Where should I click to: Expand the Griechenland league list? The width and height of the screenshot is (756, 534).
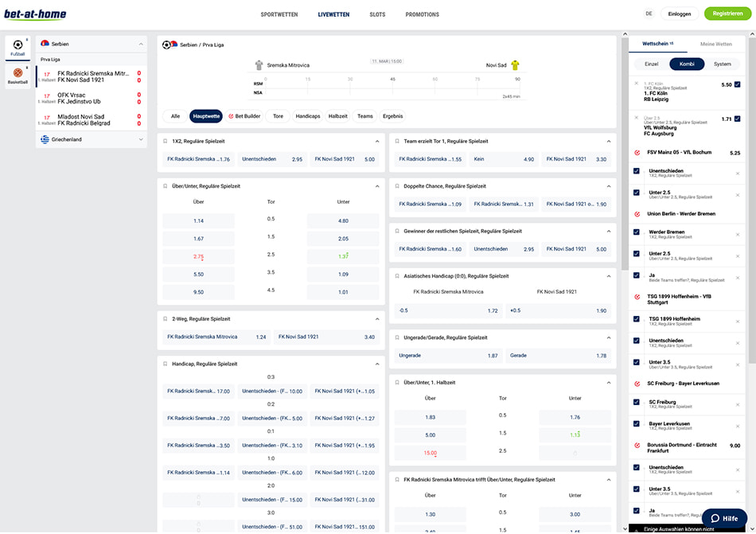point(141,139)
